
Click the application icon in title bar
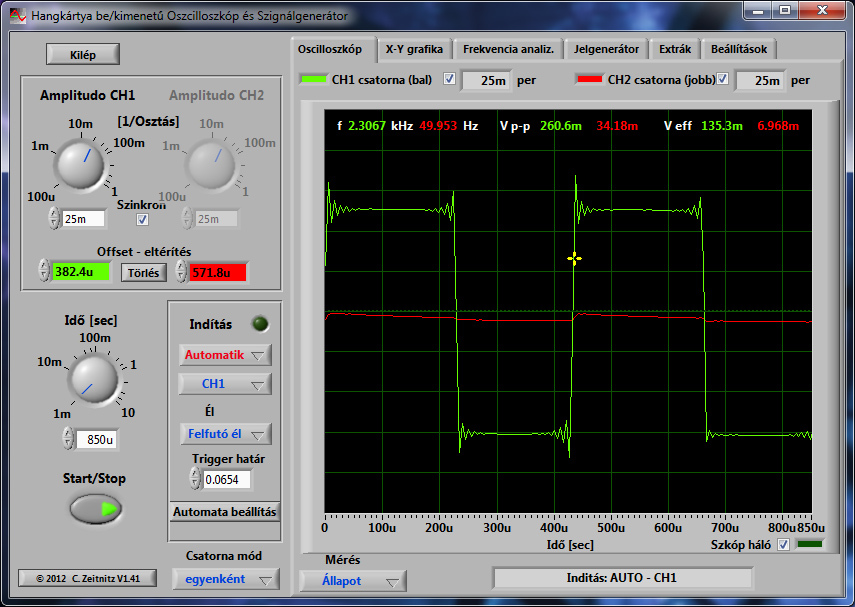coord(18,16)
